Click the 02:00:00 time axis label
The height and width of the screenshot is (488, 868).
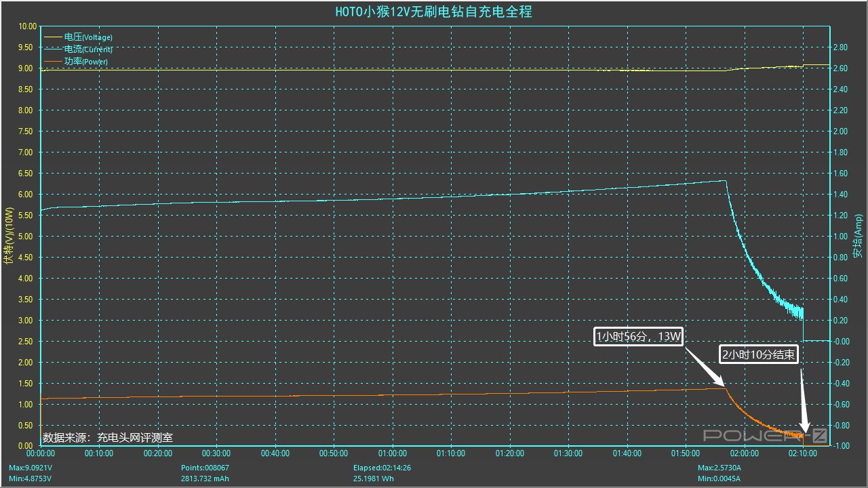[744, 453]
